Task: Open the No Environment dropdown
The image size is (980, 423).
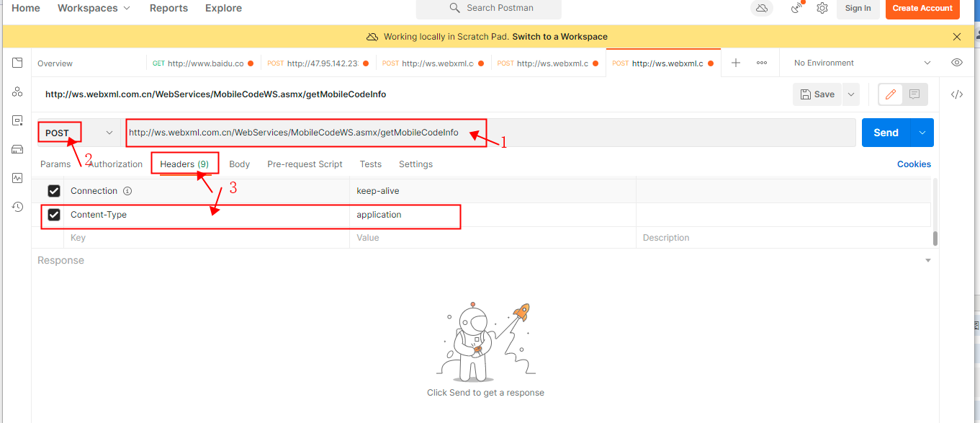Action: click(x=862, y=63)
